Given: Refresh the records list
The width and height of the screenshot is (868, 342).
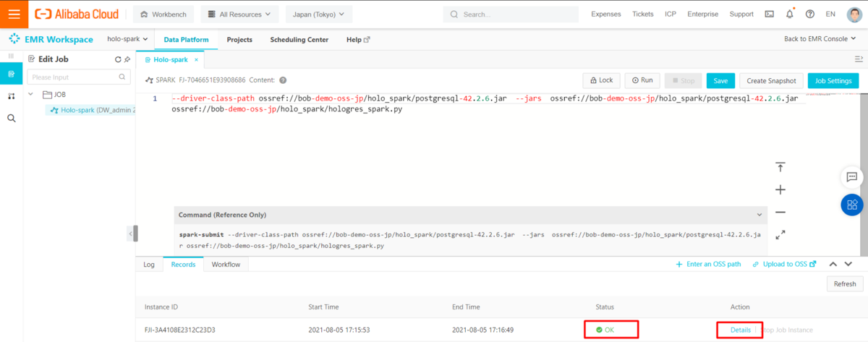Looking at the screenshot, I should 844,284.
